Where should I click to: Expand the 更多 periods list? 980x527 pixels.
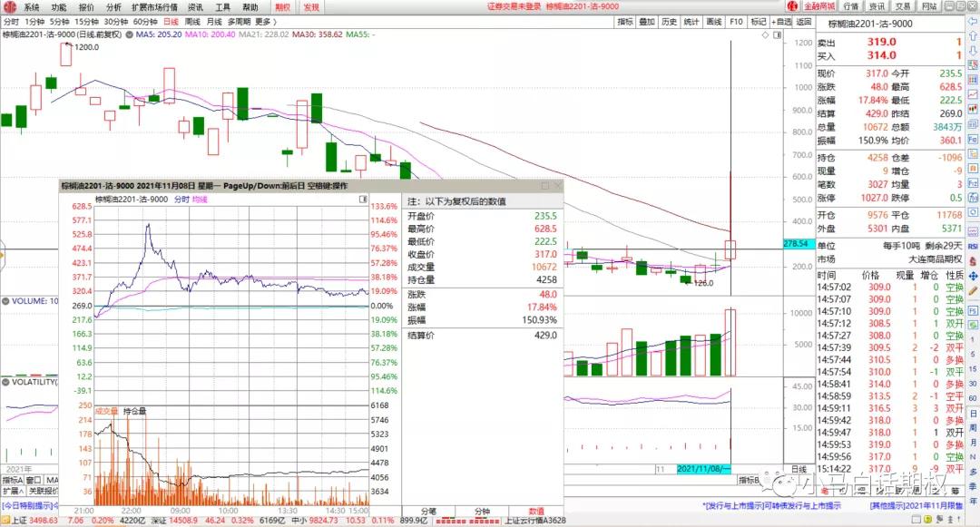(x=265, y=21)
